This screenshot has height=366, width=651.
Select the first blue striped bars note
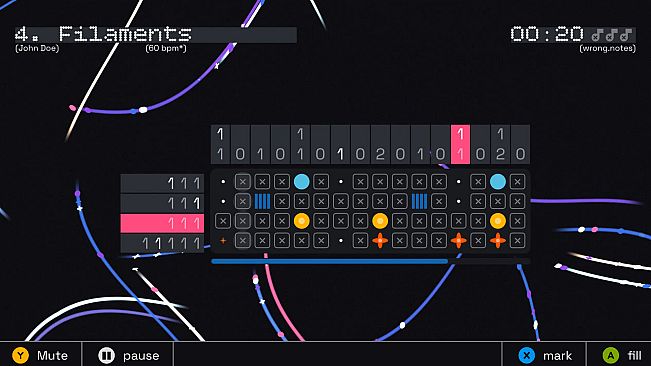tap(262, 201)
